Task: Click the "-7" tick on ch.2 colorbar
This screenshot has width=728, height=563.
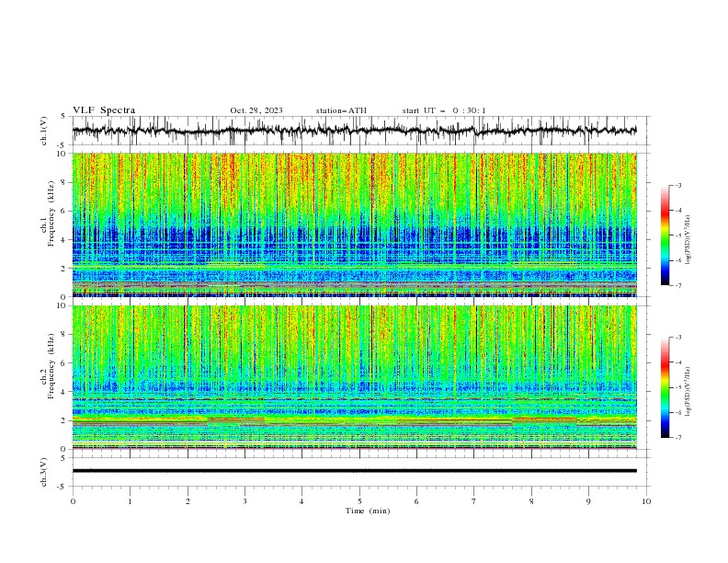Action: (x=678, y=437)
